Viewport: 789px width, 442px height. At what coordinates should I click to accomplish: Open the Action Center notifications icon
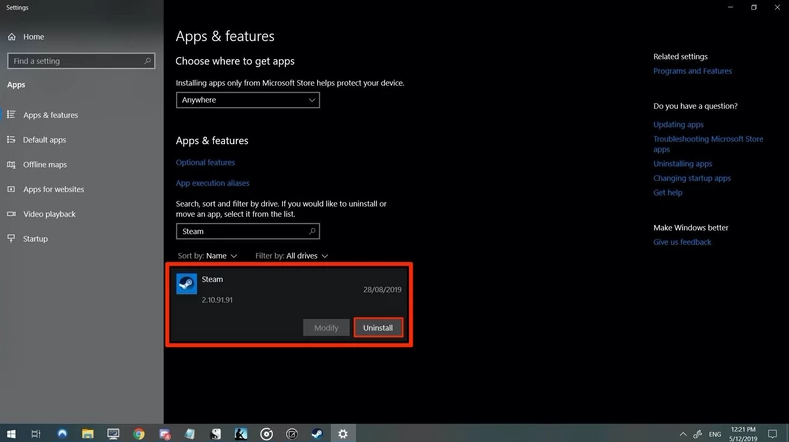pos(772,433)
